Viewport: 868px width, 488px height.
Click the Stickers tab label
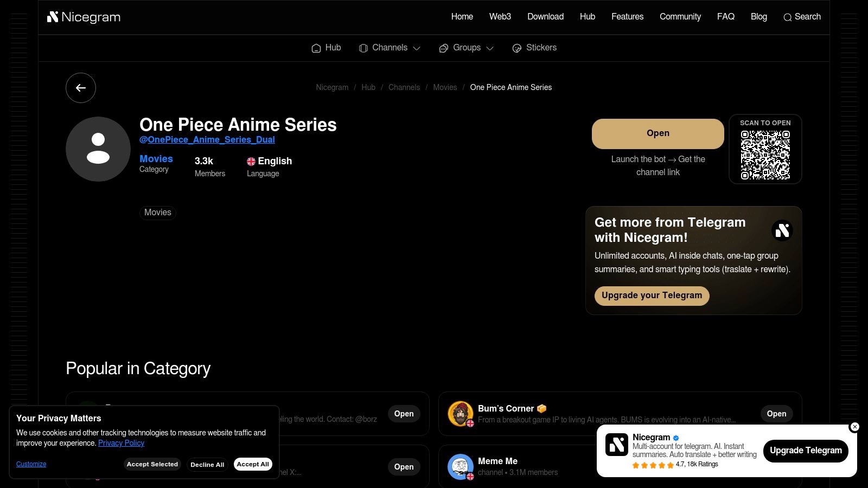(541, 48)
